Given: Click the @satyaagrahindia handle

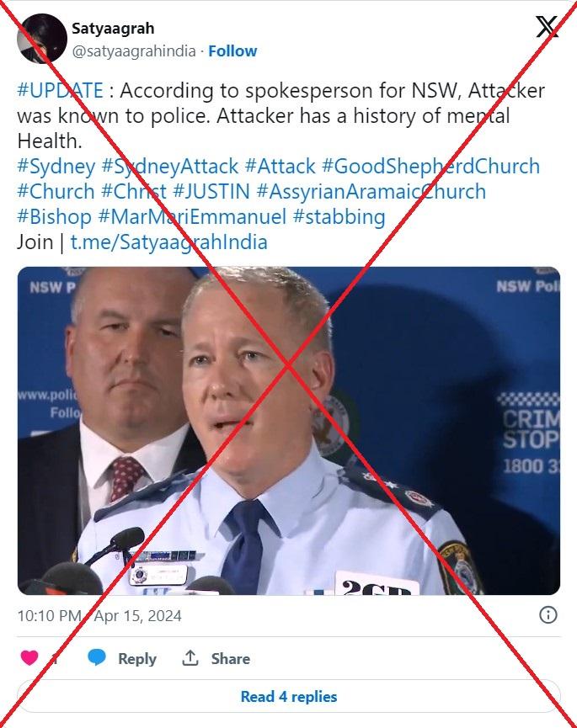Looking at the screenshot, I should tap(134, 51).
